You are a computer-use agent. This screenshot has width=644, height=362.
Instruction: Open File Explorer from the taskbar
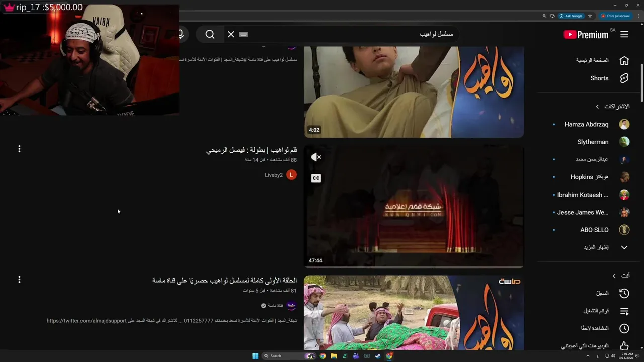click(334, 356)
